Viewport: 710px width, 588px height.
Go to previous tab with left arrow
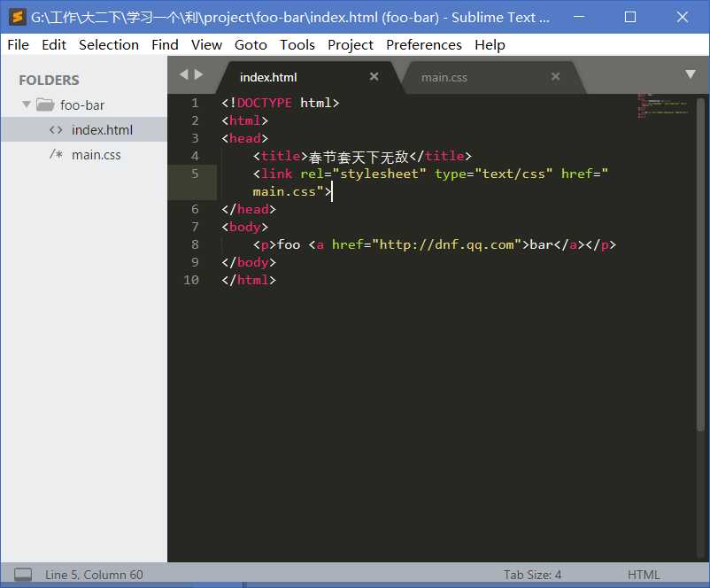click(184, 74)
